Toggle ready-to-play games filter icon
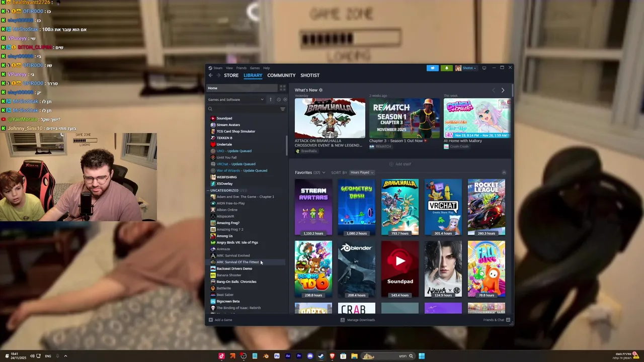The height and width of the screenshot is (362, 644). 285,100
